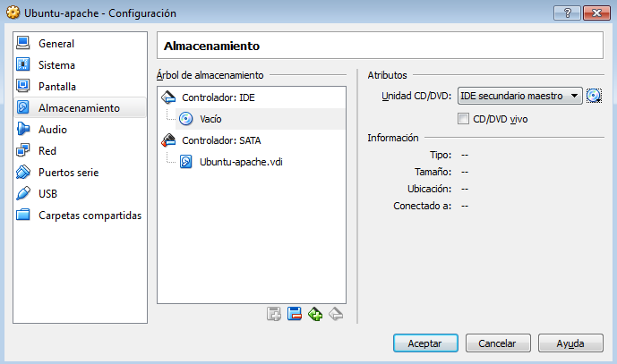Image resolution: width=617 pixels, height=364 pixels.
Task: Click the SATA controller icon
Action: pos(169,140)
